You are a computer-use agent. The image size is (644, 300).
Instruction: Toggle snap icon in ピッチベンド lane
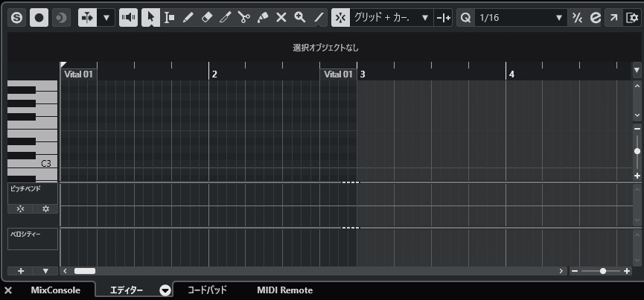pyautogui.click(x=20, y=209)
